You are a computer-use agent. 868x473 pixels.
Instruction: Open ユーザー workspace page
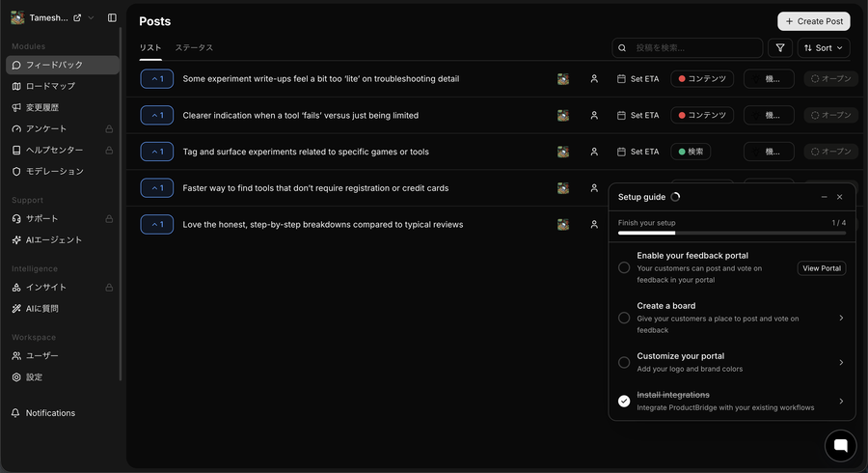(63, 355)
